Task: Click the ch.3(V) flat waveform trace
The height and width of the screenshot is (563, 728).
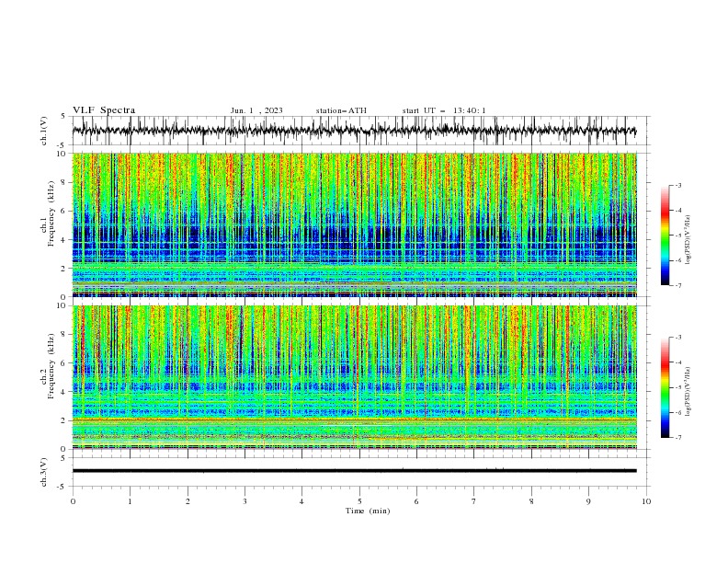Action: 355,471
